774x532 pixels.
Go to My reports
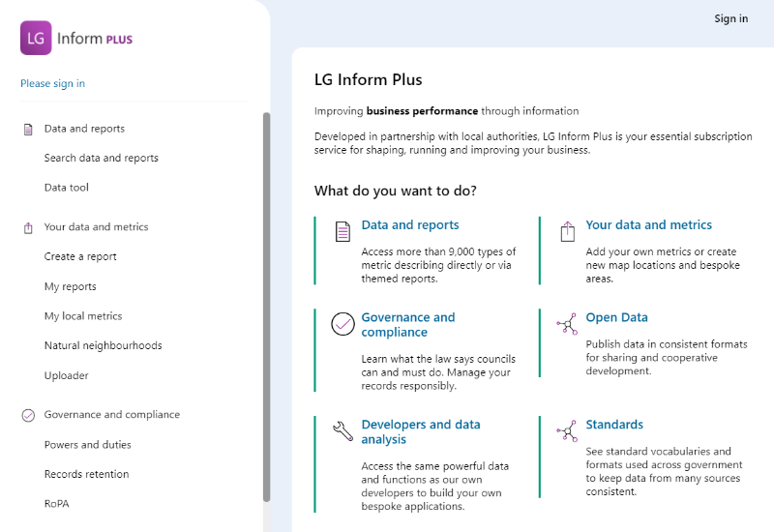[70, 286]
